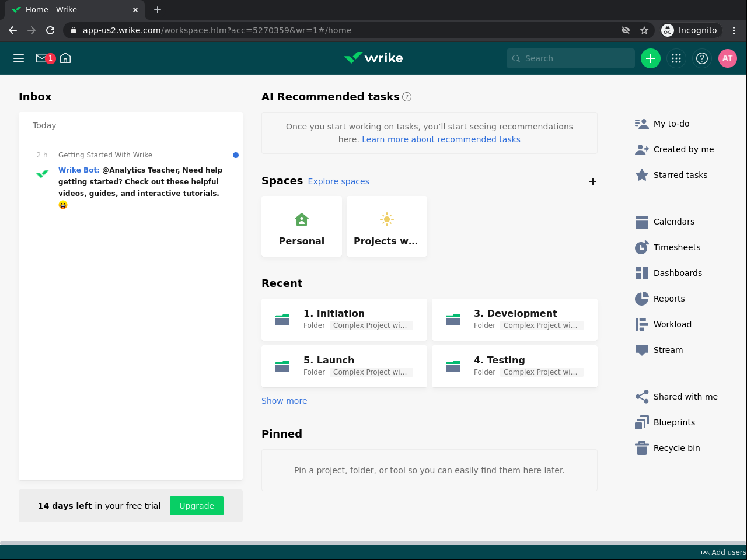Select Stream label
This screenshot has height=560, width=747.
(x=668, y=350)
